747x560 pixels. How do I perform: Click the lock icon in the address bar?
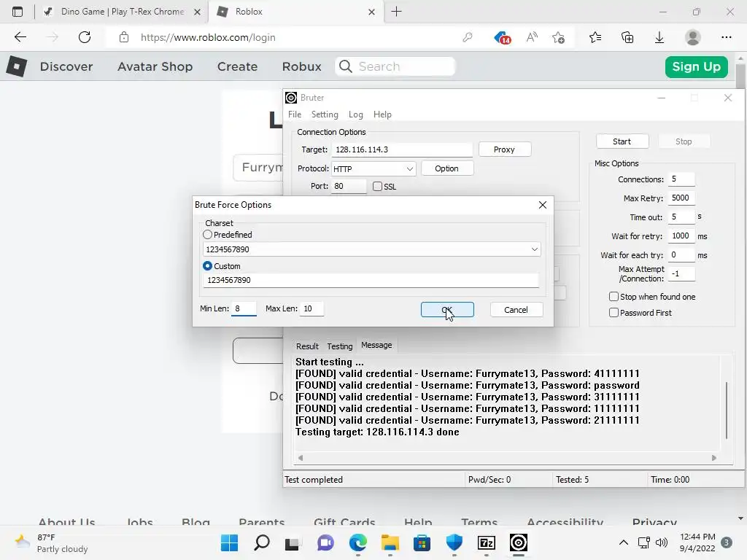click(124, 37)
